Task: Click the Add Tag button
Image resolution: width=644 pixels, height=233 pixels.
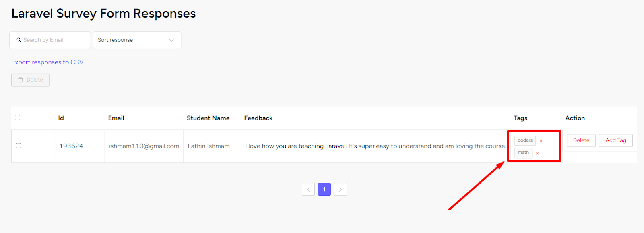Action: 616,140
